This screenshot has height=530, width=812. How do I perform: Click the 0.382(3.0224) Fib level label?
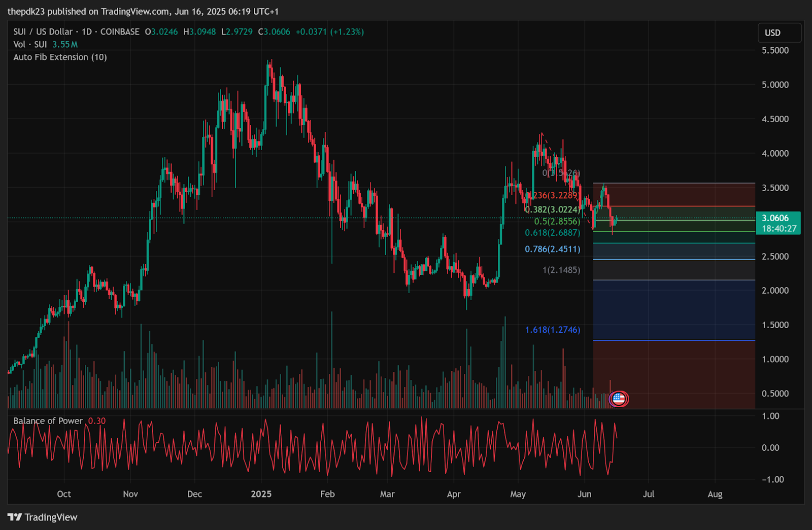click(x=553, y=209)
